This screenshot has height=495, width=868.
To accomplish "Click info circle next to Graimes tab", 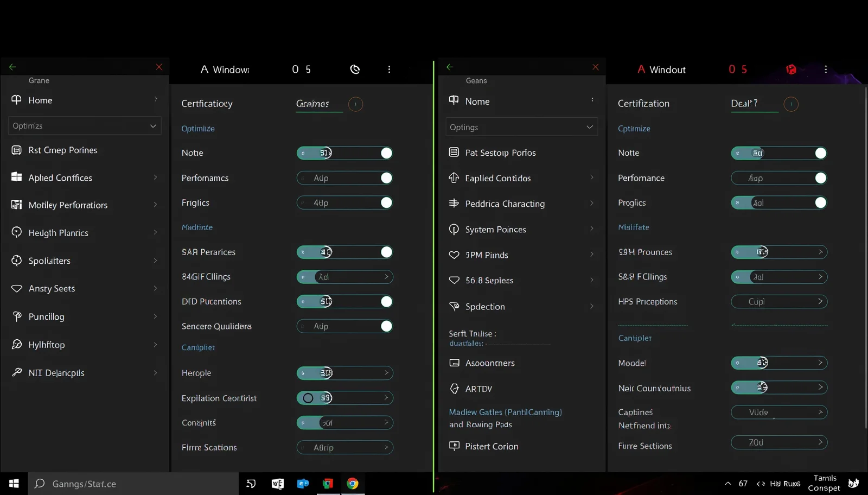I will click(355, 104).
